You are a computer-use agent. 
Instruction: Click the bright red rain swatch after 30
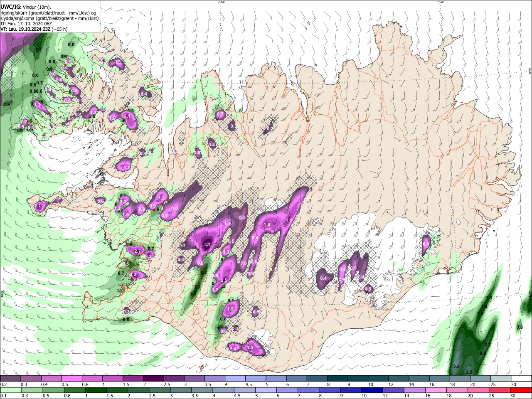[x=521, y=390]
